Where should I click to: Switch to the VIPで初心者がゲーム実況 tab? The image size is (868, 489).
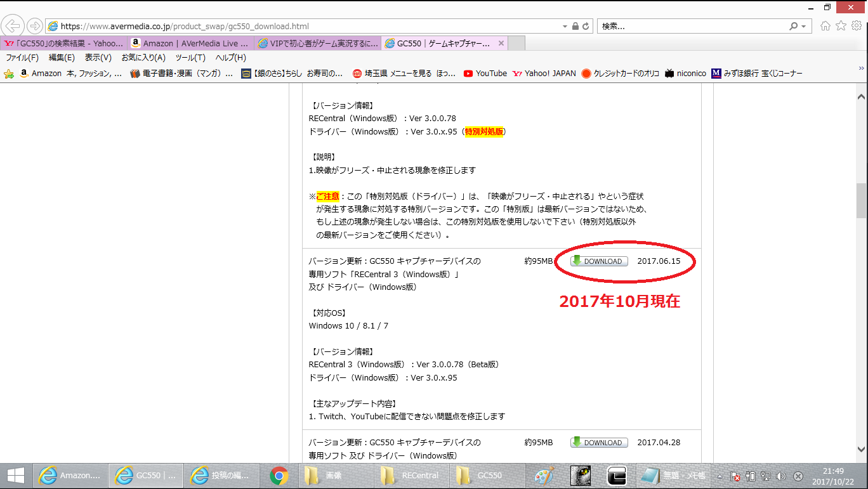[318, 44]
